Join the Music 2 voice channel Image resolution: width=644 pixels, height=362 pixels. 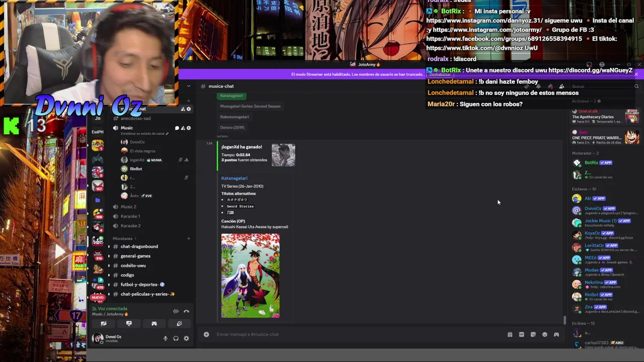[128, 207]
